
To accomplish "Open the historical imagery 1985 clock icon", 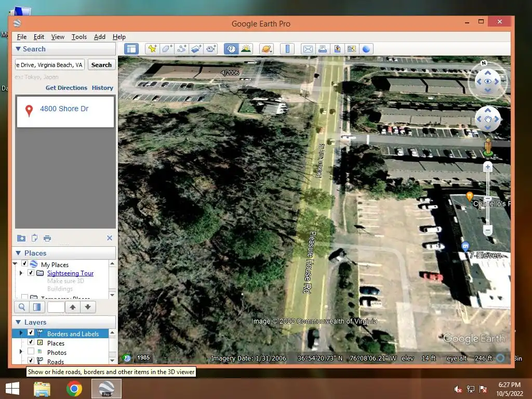I will tap(127, 357).
